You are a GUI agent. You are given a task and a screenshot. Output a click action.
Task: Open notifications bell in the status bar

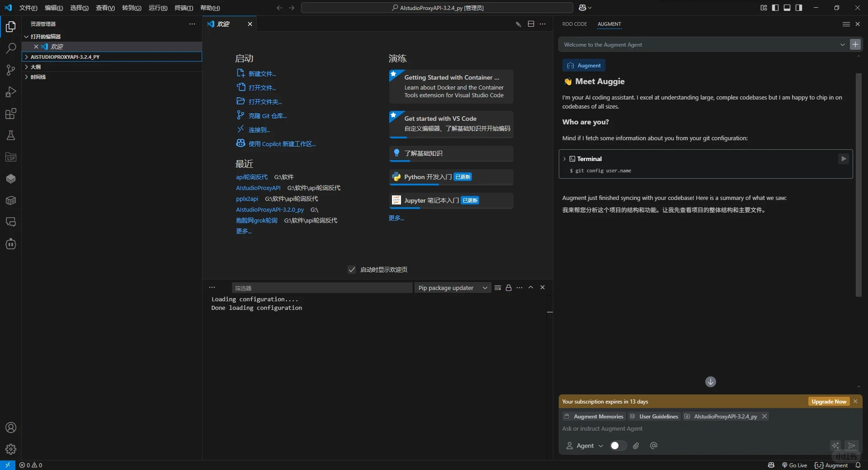(x=858, y=465)
